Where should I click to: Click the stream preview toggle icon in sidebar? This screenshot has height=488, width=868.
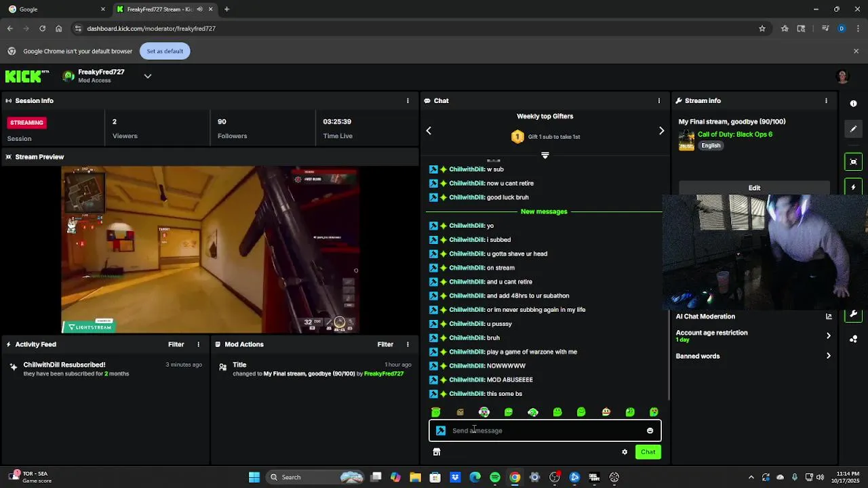point(853,161)
